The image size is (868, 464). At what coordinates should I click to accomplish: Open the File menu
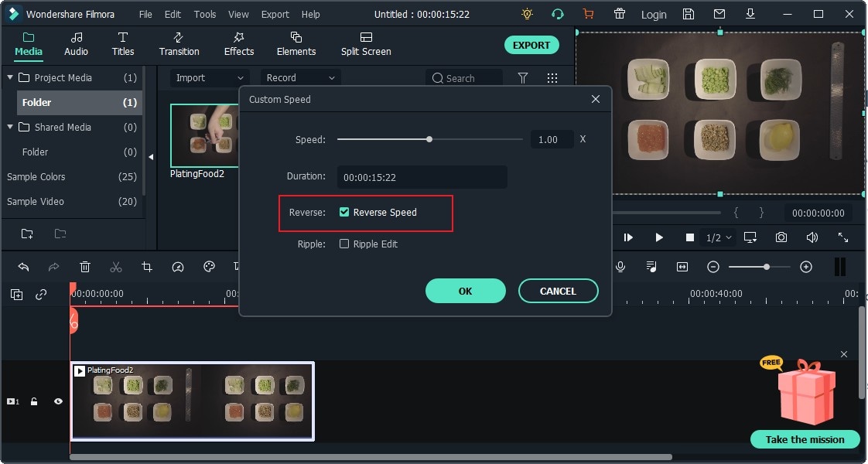pyautogui.click(x=145, y=15)
